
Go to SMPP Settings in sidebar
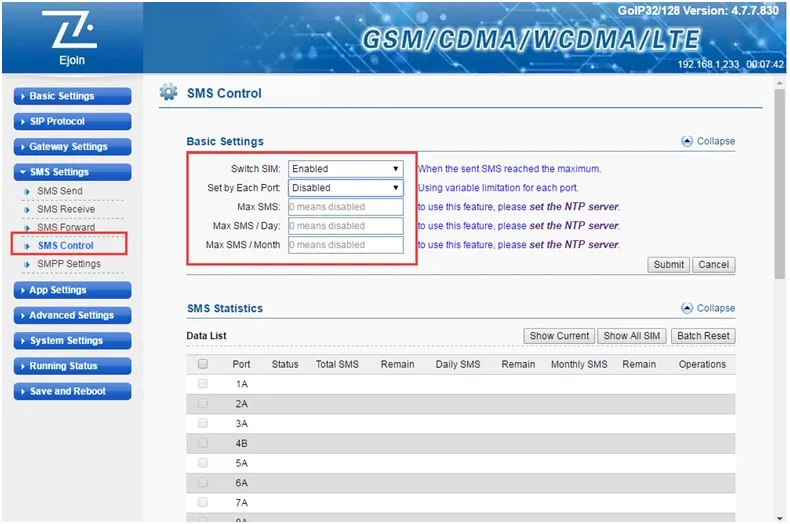pyautogui.click(x=69, y=264)
